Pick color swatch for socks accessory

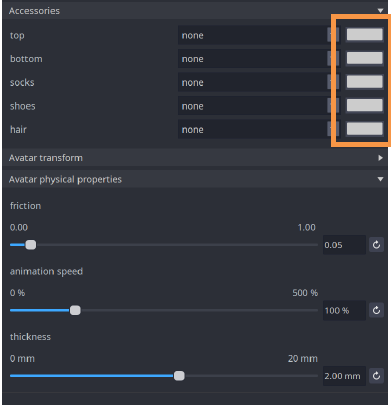pyautogui.click(x=364, y=82)
